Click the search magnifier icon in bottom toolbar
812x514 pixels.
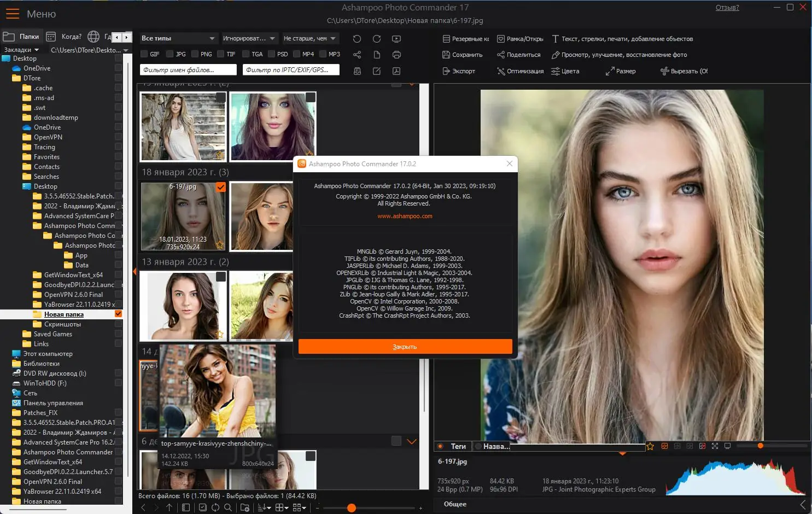pos(228,507)
